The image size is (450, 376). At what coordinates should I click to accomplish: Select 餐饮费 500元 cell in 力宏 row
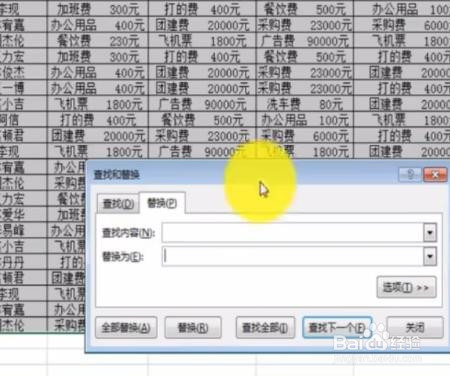click(x=305, y=57)
